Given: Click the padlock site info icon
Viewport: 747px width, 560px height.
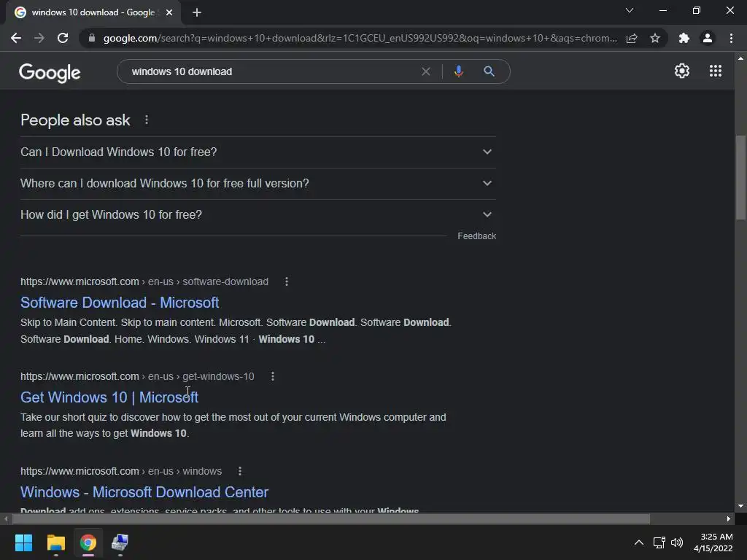Looking at the screenshot, I should point(91,38).
